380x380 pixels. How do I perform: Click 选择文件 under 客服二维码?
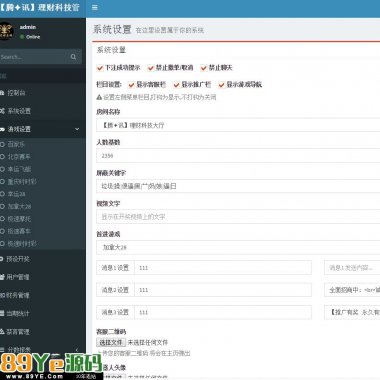pyautogui.click(x=111, y=342)
